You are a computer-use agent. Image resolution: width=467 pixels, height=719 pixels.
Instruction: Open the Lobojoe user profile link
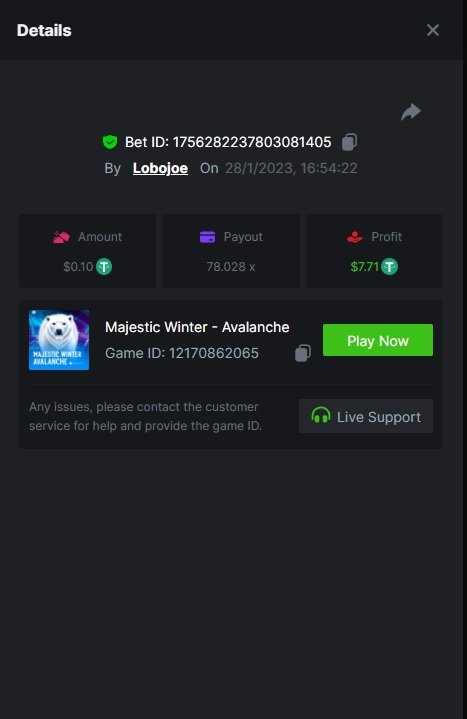pyautogui.click(x=160, y=168)
